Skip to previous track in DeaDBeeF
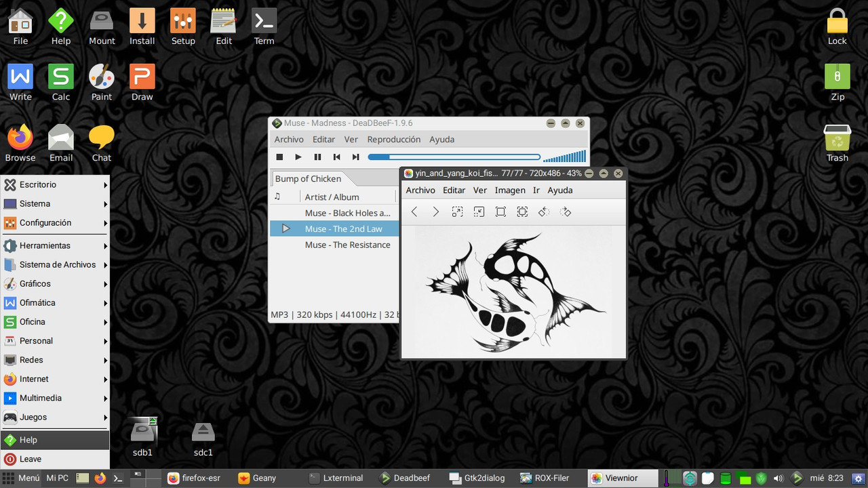 coord(336,157)
